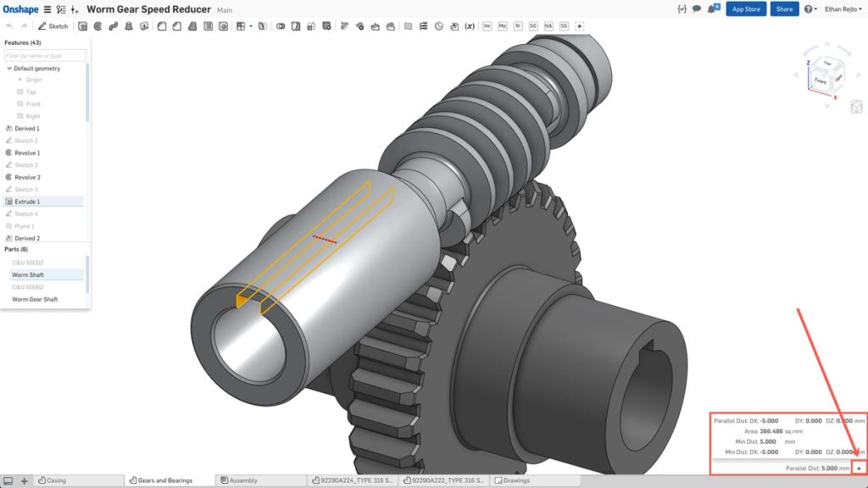Collapse the measurement panel with its arrow
Image resolution: width=868 pixels, height=488 pixels.
(x=859, y=467)
